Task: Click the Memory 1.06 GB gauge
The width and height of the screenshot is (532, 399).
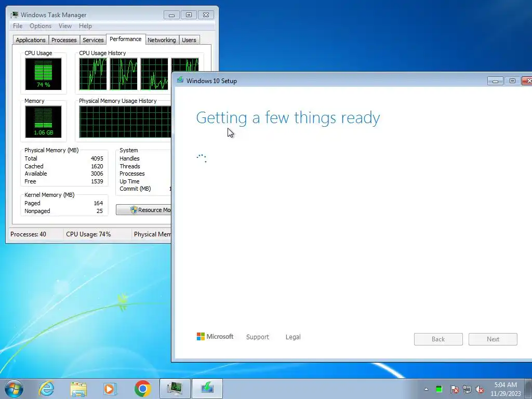Action: (x=43, y=122)
